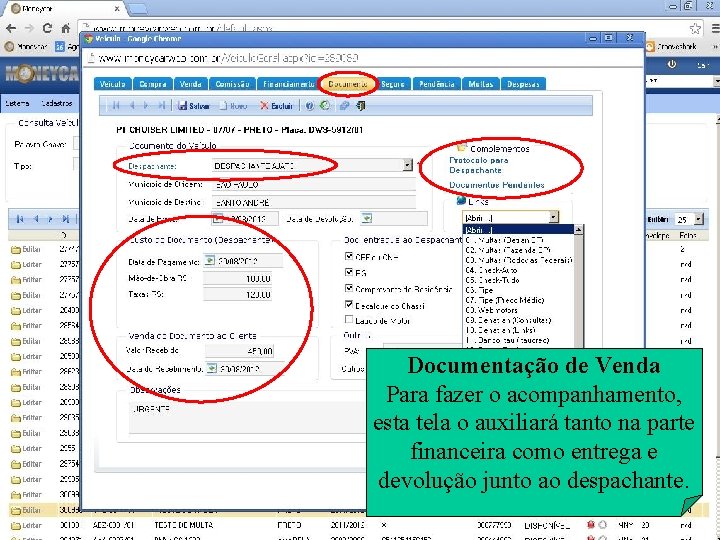Reload the page in main browser window
720x540 pixels.
click(x=47, y=28)
